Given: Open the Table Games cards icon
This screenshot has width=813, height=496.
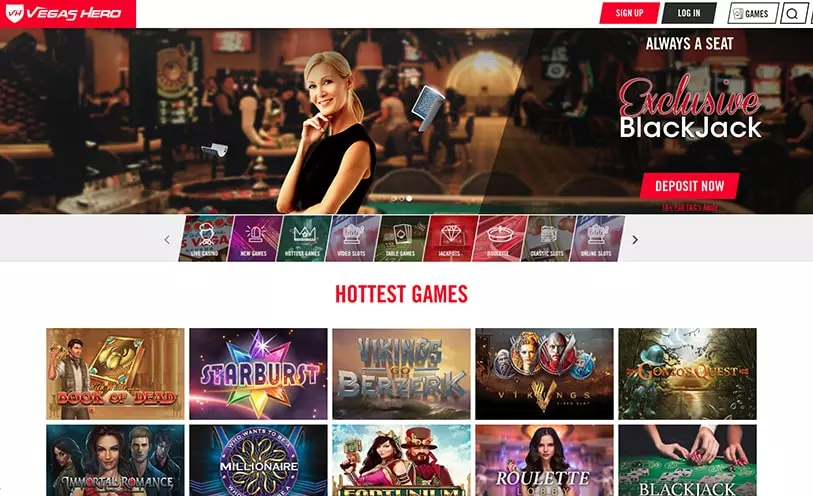Looking at the screenshot, I should pos(401,238).
